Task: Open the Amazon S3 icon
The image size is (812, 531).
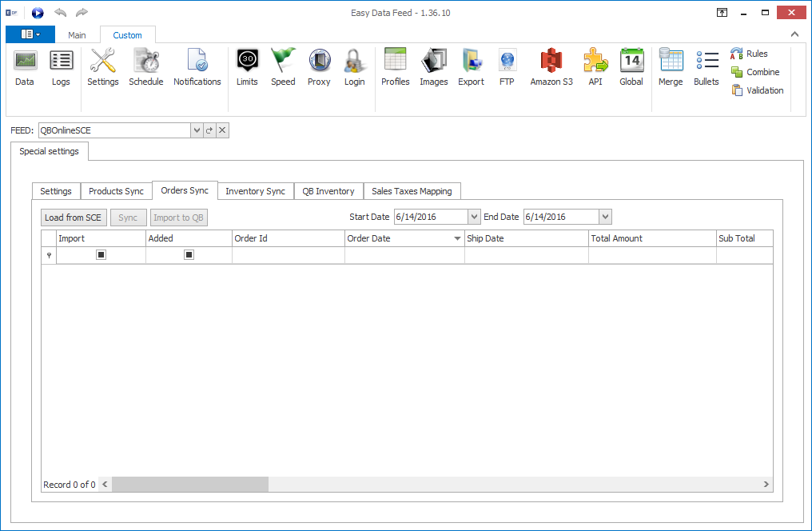Action: [x=551, y=67]
